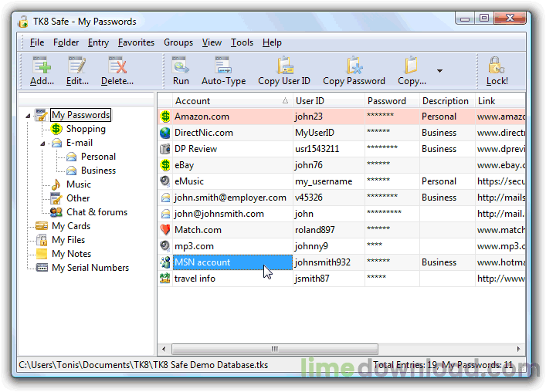546x392 pixels.
Task: Click the scroll right arrow of entry list
Action: pyautogui.click(x=519, y=349)
